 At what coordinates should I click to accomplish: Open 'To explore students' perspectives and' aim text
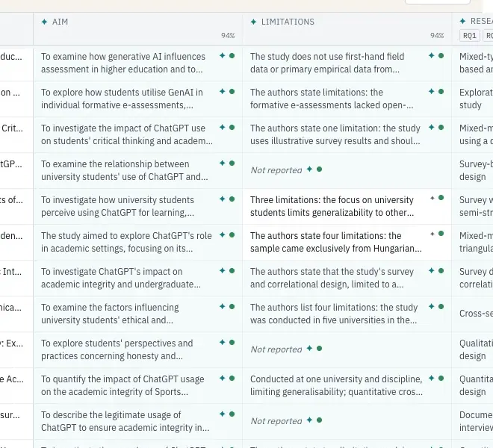(117, 349)
